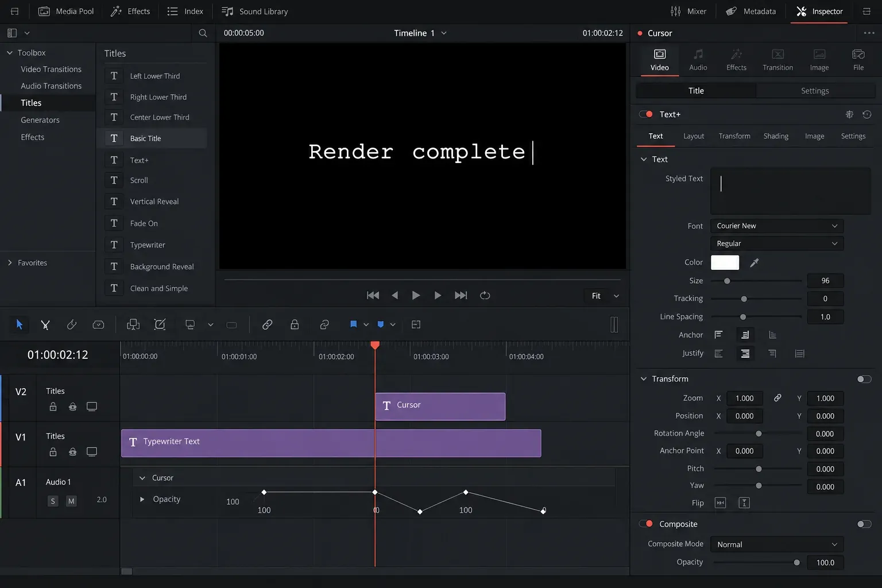The width and height of the screenshot is (882, 588).
Task: Set Justify to center alignment
Action: point(745,353)
